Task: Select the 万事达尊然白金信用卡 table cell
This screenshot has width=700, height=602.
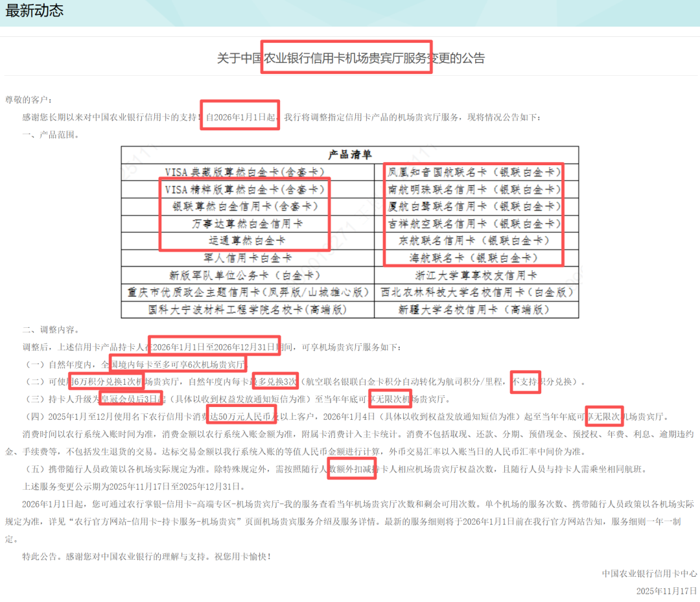Action: pos(248,224)
